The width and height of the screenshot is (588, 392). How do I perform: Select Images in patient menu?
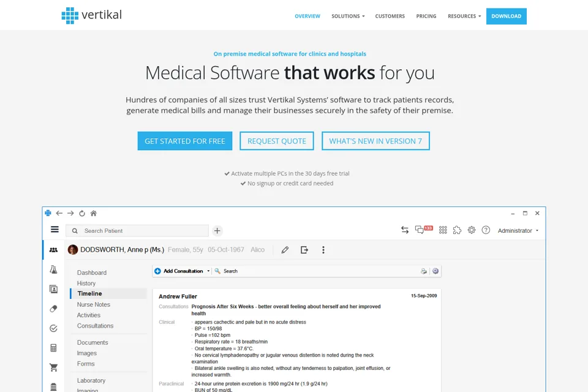pos(86,353)
